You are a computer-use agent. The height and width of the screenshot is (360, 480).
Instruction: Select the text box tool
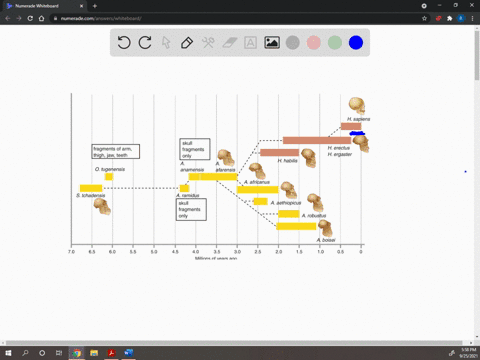[250, 43]
